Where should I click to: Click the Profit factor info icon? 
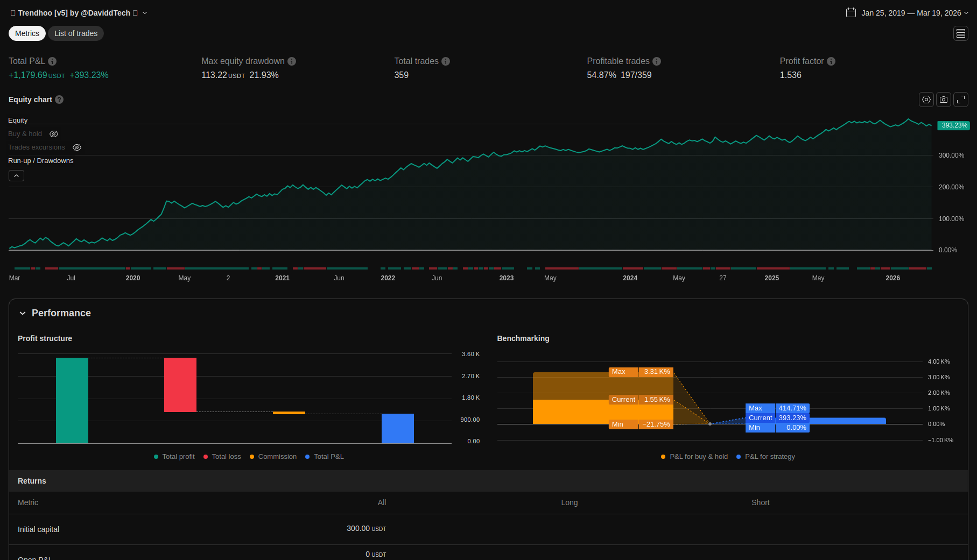[x=831, y=61]
